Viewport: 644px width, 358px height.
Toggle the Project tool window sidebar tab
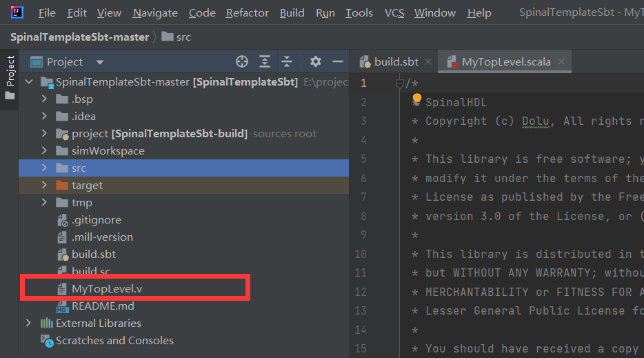coord(10,78)
